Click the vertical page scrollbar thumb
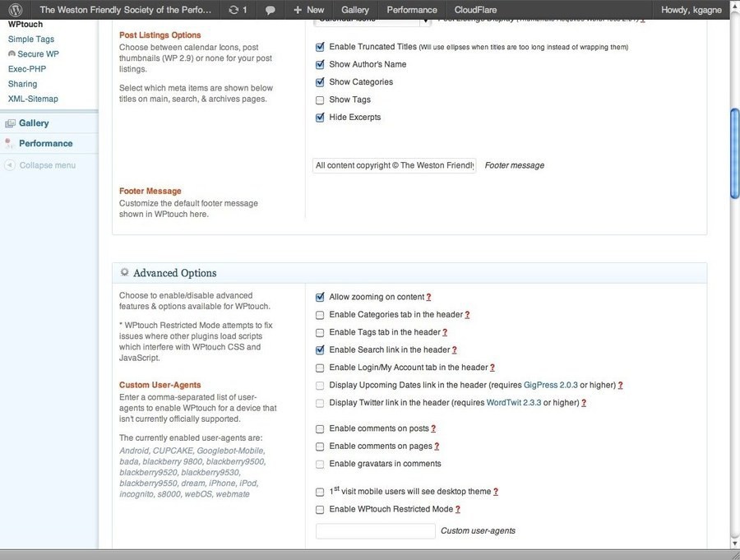740x560 pixels. click(x=734, y=152)
